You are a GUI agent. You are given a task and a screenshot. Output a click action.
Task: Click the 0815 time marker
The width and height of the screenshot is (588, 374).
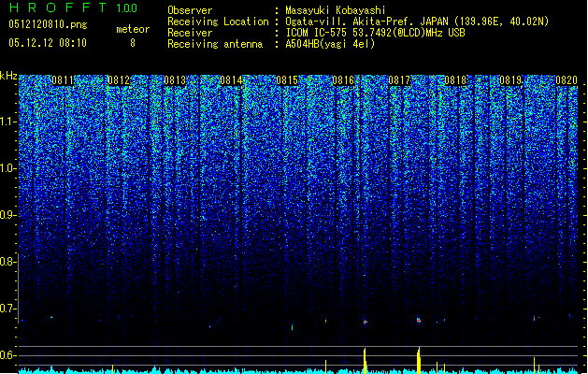[x=287, y=80]
